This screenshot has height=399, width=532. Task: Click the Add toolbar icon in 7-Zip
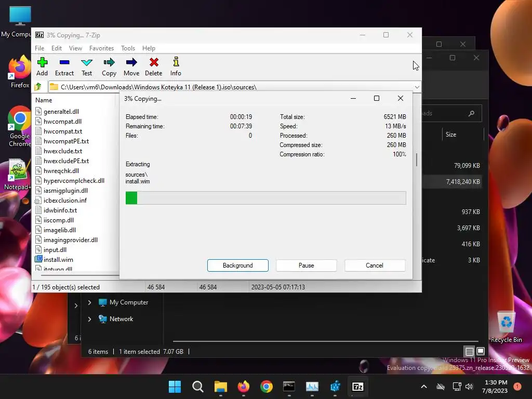42,66
